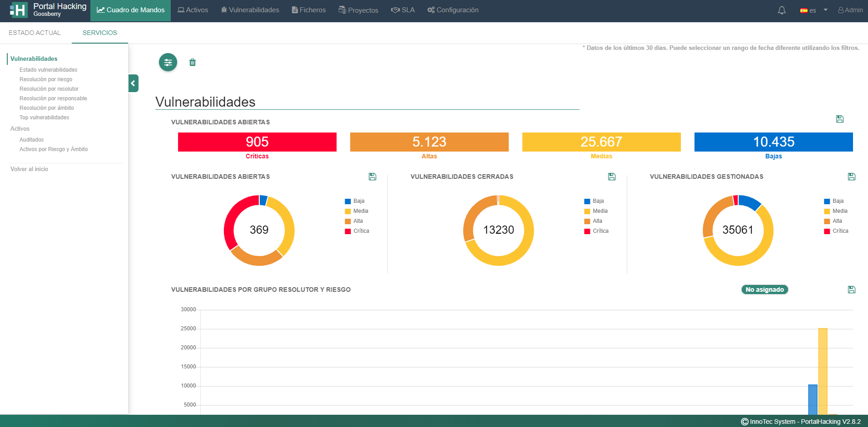Save the Vulnerabilidades Cerradas chart
Viewport: 868px width, 427px height.
[x=612, y=177]
